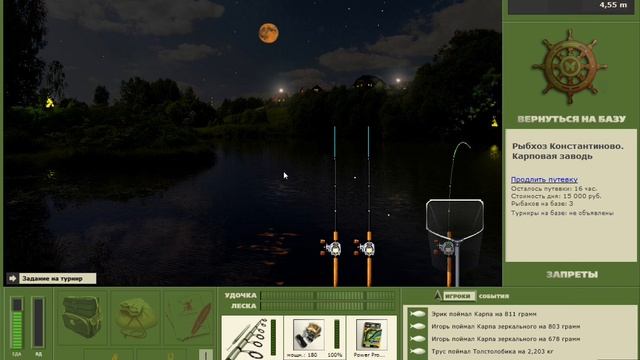Click event 'Эрик поймал Карпа на 811 грамм'
The image size is (640, 360).
click(484, 314)
